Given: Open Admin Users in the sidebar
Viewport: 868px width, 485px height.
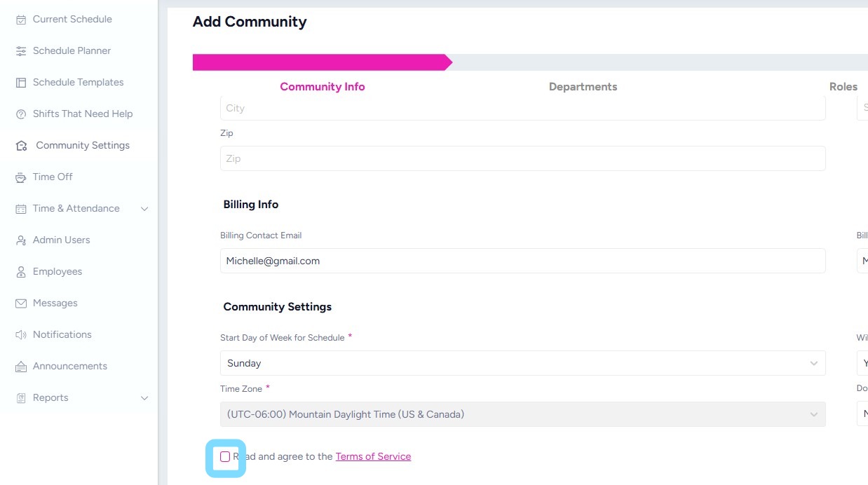Looking at the screenshot, I should pos(61,240).
